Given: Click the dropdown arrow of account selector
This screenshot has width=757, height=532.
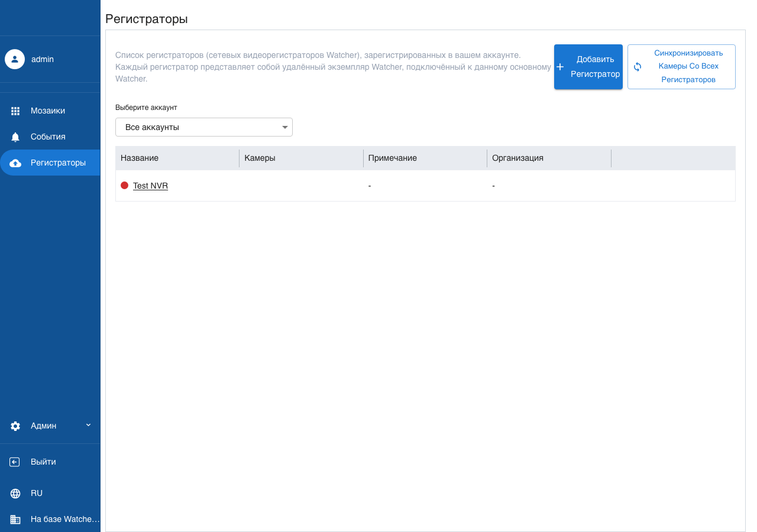Looking at the screenshot, I should pyautogui.click(x=285, y=127).
